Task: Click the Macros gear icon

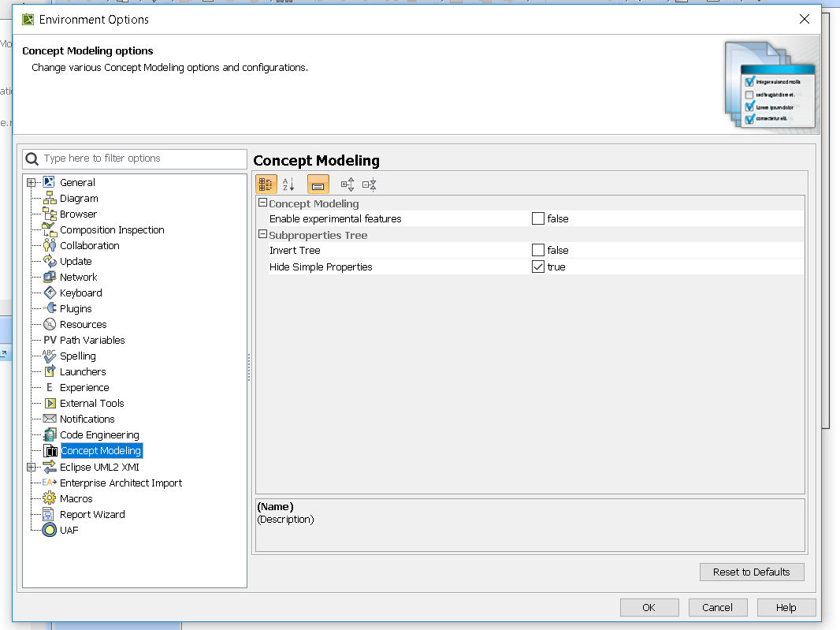Action: [x=50, y=498]
